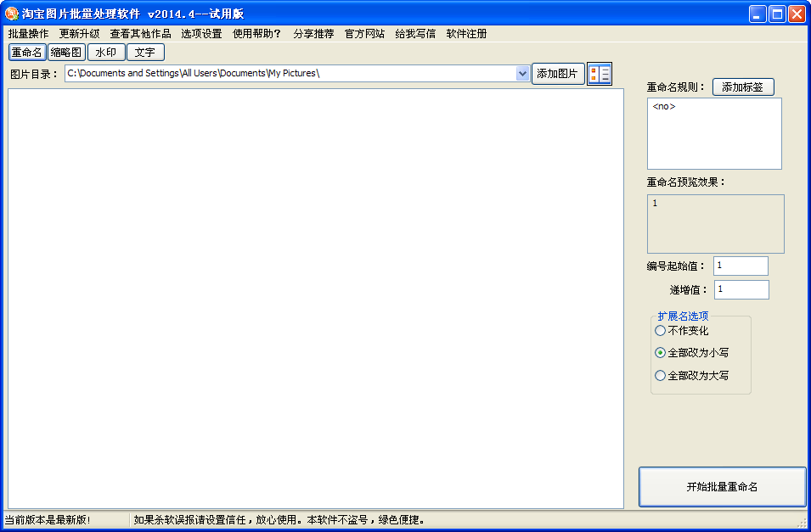Image resolution: width=811 pixels, height=532 pixels.
Task: Select the 全部改为大写 radio button
Action: tap(692, 375)
